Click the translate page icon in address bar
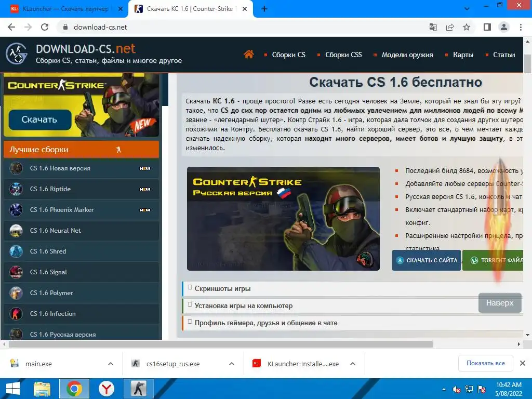The height and width of the screenshot is (399, 532). (433, 27)
